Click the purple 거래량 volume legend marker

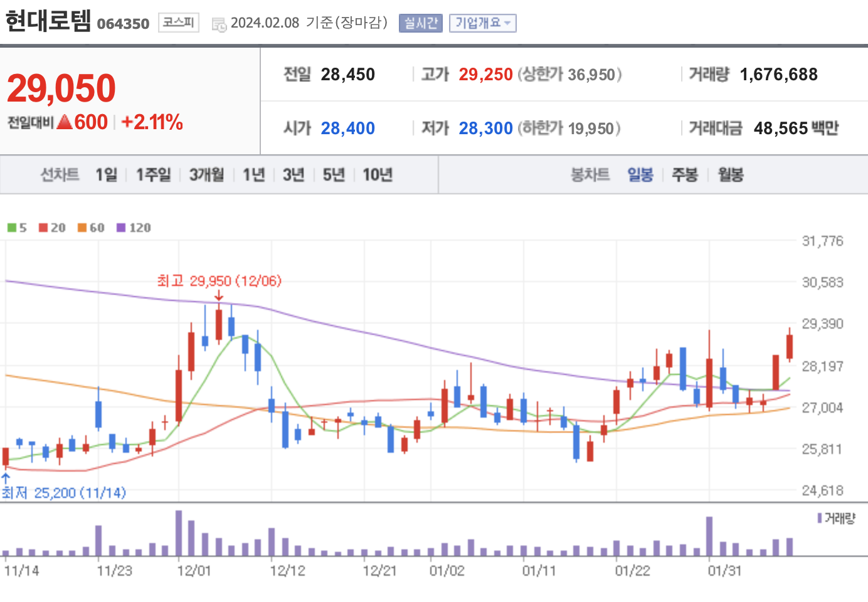point(820,518)
